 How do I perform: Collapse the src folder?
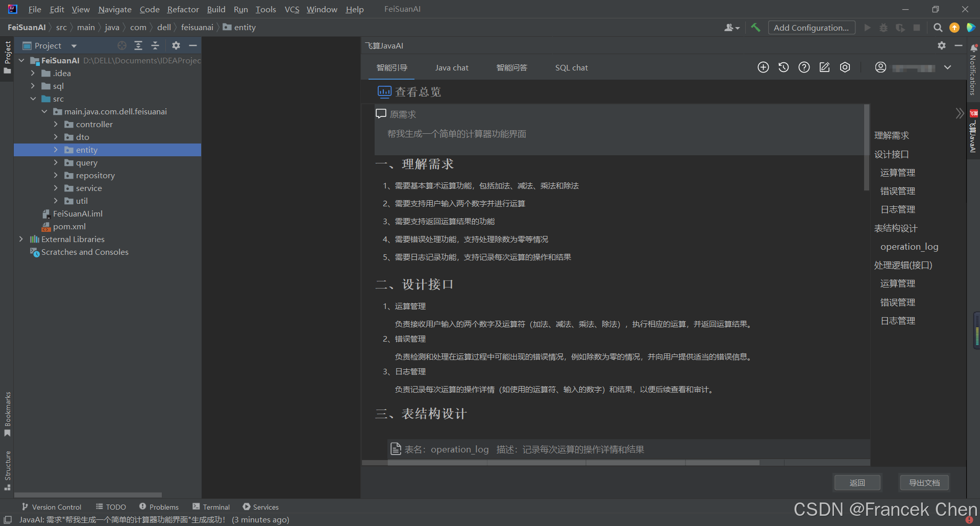click(33, 99)
